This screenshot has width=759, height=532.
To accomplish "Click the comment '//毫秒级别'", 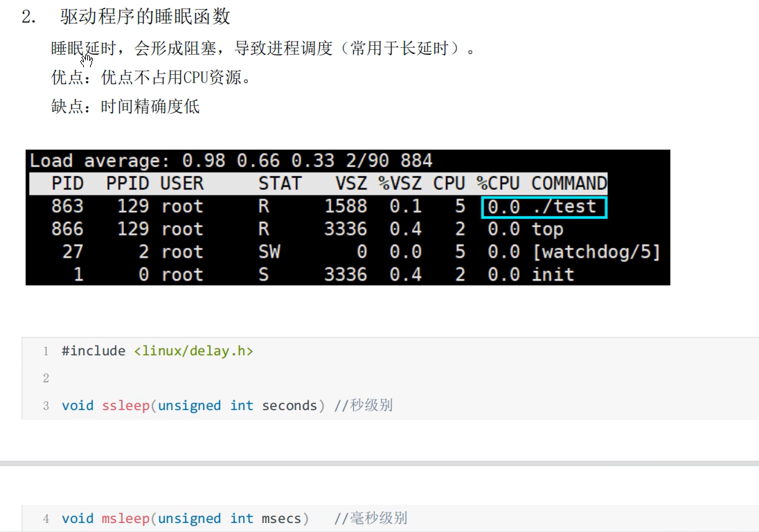I will click(x=370, y=518).
